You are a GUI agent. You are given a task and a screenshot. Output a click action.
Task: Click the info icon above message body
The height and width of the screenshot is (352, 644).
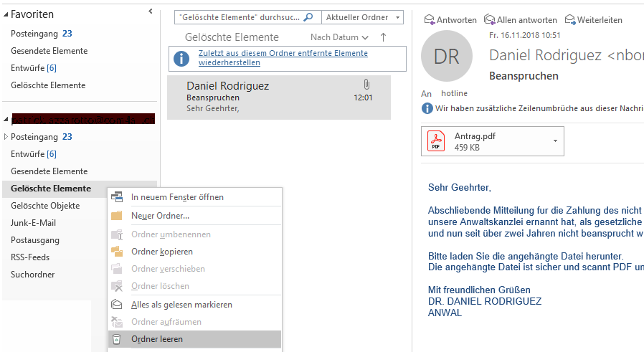pos(427,108)
